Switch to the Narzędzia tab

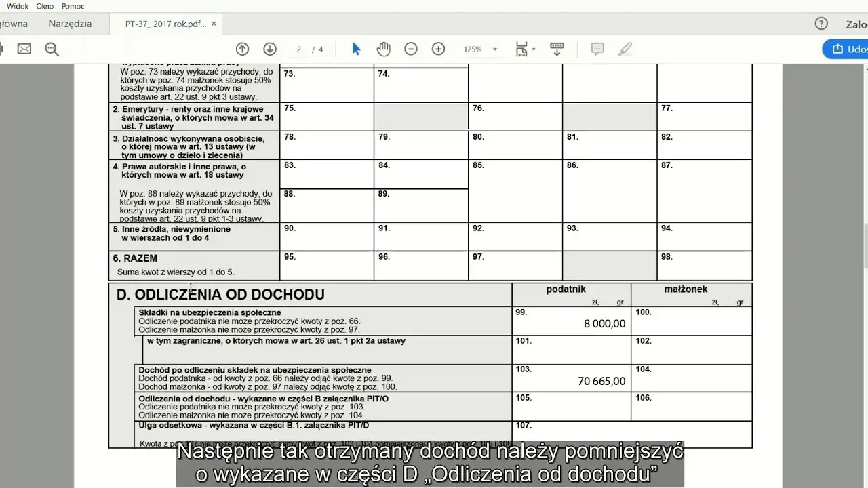[70, 22]
